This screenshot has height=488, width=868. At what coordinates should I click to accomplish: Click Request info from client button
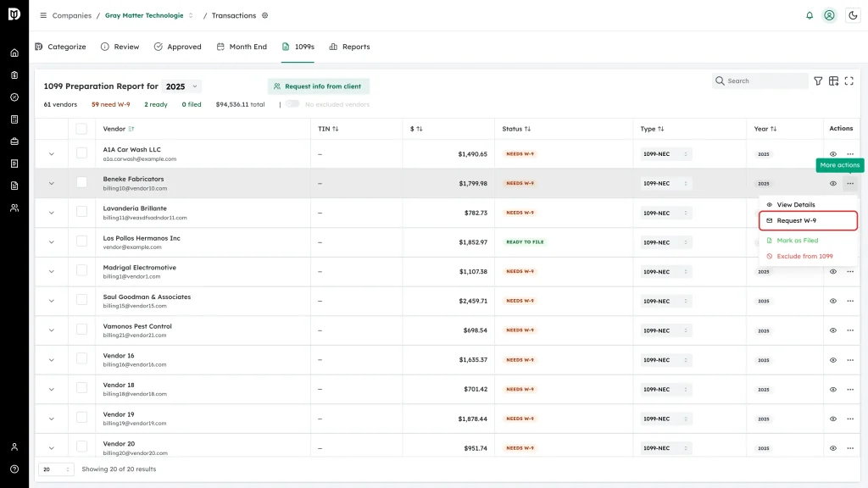click(319, 86)
